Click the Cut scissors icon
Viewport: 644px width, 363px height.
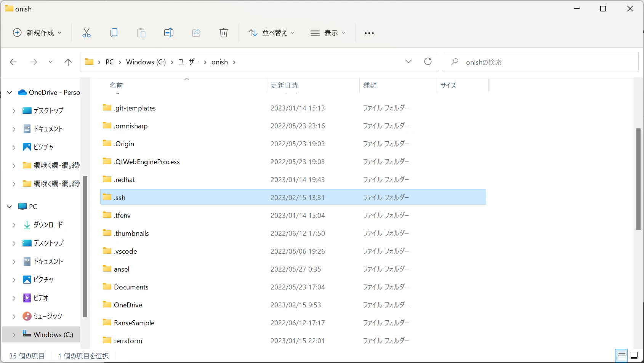(x=87, y=33)
